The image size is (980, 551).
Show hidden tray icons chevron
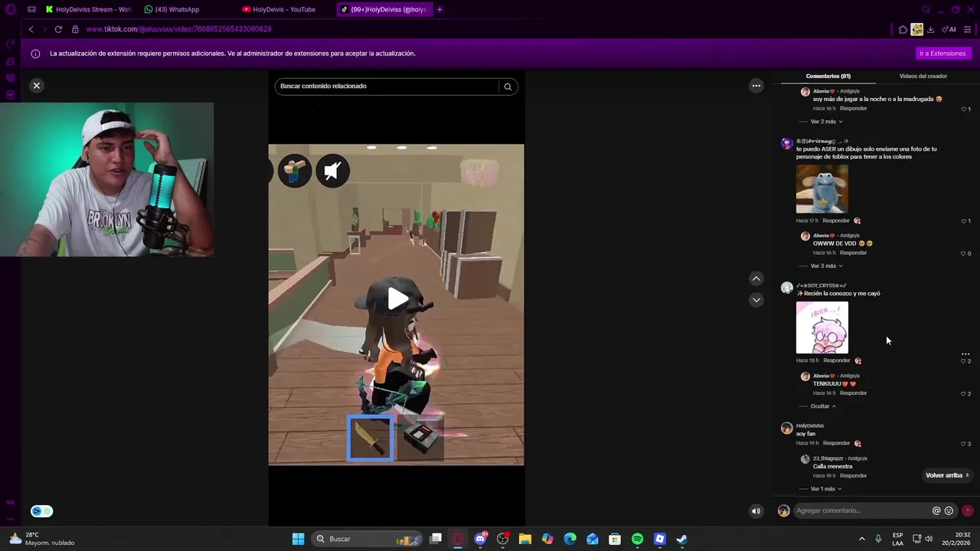coord(861,539)
